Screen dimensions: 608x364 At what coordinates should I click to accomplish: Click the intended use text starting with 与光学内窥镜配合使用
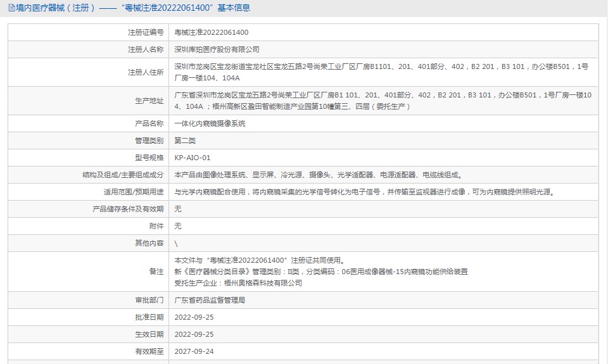coord(365,192)
